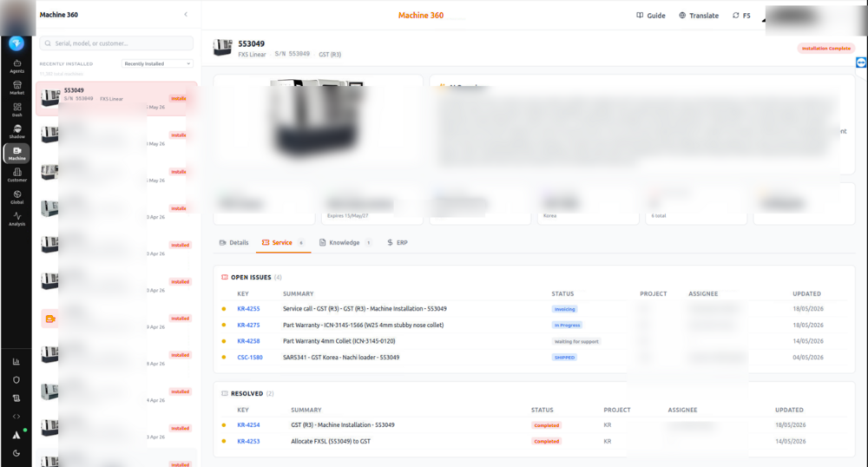Click the 'Expires 15/May/27' warranty card
The image size is (868, 467).
click(372, 204)
